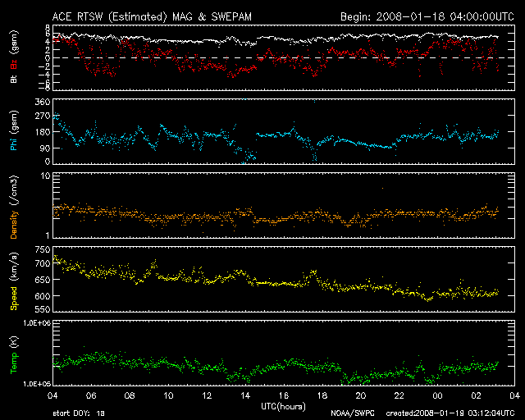This screenshot has height=420, width=525.
Task: Click the yellow "Speed (km/s)" axis label
Action: [x=14, y=281]
